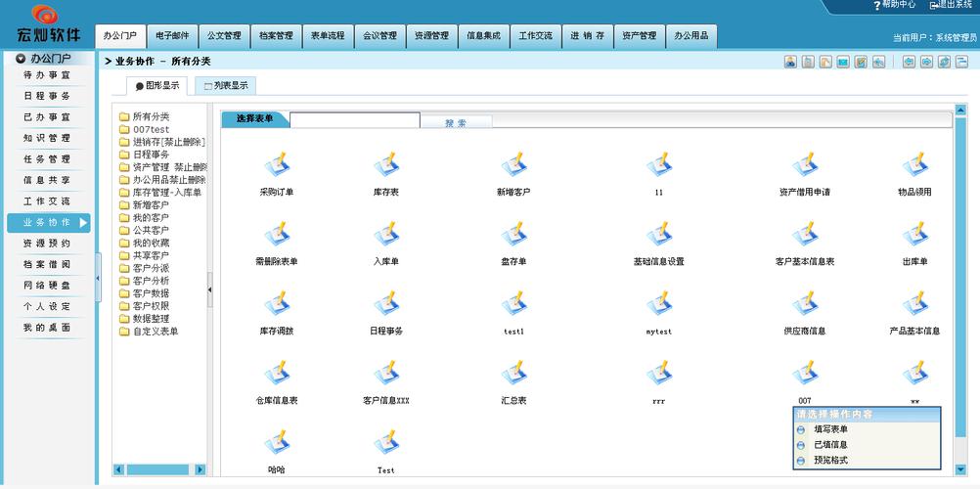Click the refresh toolbar icon
980x489 pixels.
[944, 62]
